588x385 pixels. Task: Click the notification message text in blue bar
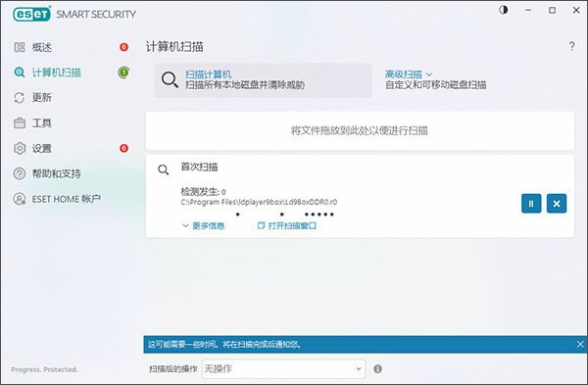(x=224, y=344)
